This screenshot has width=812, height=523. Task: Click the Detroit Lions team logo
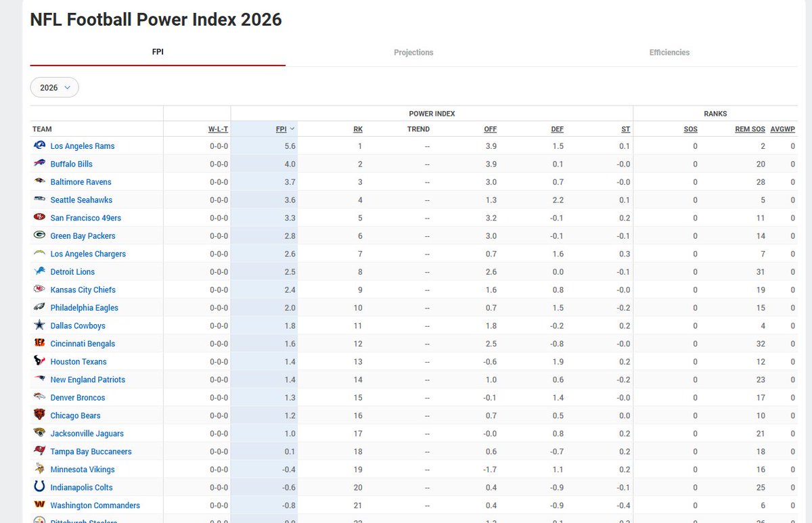[39, 271]
